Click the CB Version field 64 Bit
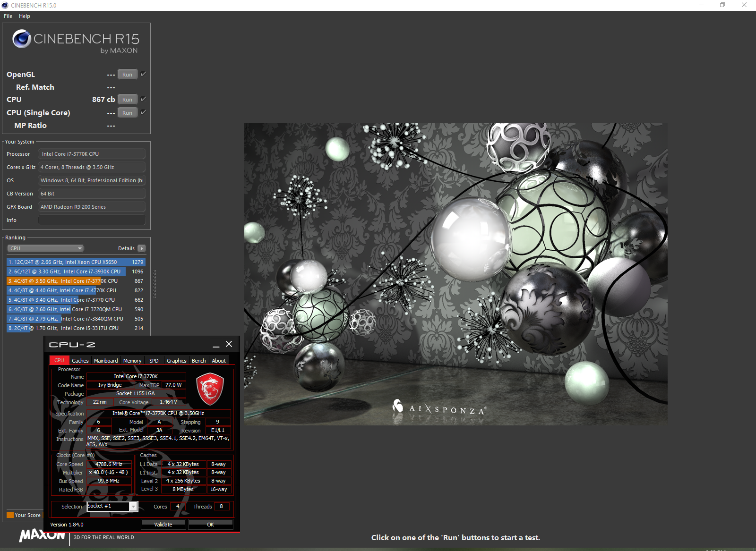 pyautogui.click(x=92, y=194)
